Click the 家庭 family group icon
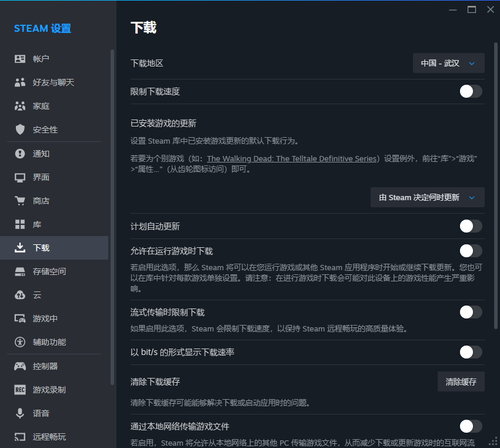The width and height of the screenshot is (500, 448). click(20, 106)
